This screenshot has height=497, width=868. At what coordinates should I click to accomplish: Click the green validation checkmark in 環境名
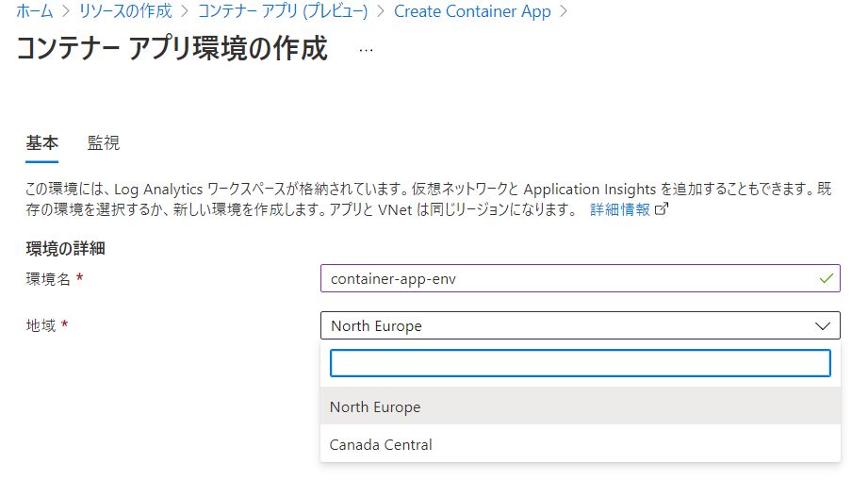coord(826,278)
